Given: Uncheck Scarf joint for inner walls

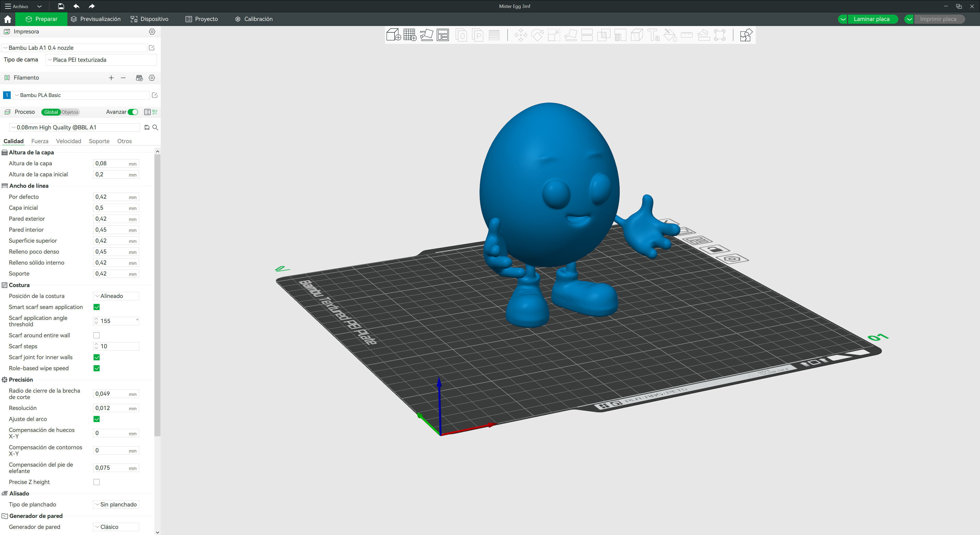Looking at the screenshot, I should click(97, 357).
